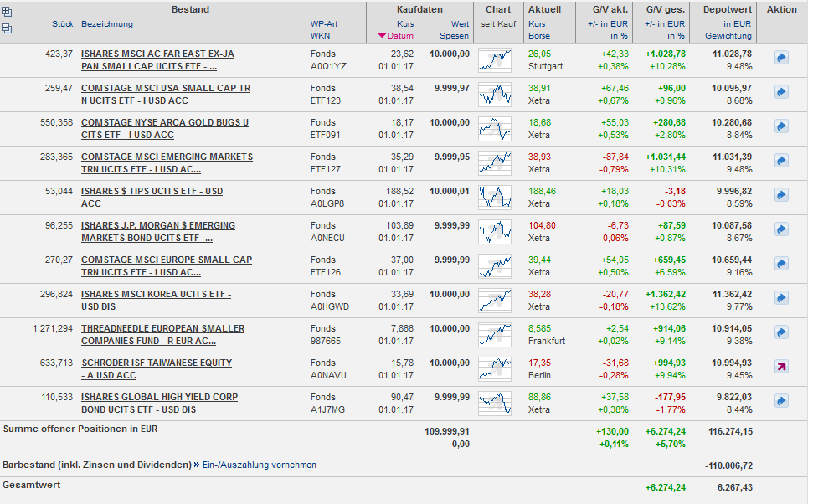
Task: Click action arrow for iShares MSCI AC Far East row
Action: click(x=781, y=58)
